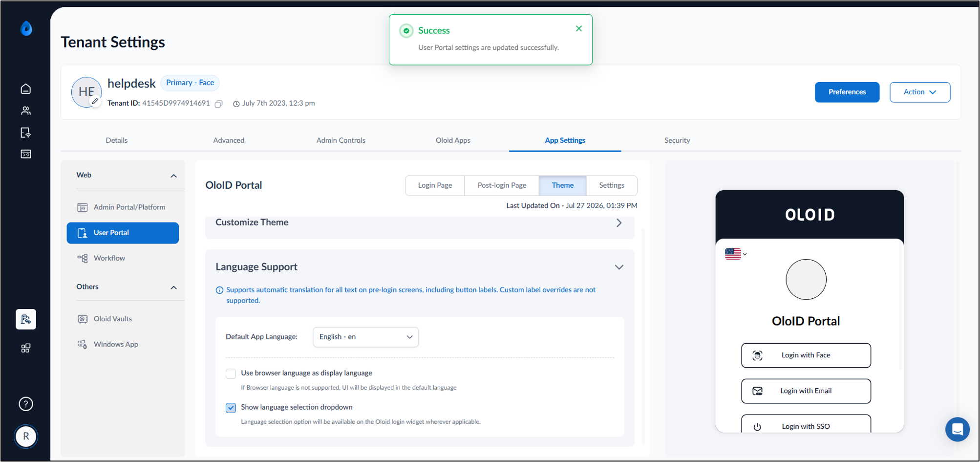
Task: Collapse the Web section
Action: coord(173,176)
